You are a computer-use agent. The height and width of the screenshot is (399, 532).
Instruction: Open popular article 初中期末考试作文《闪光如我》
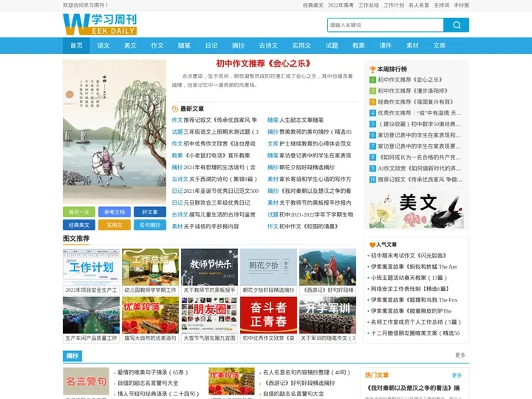click(x=408, y=256)
